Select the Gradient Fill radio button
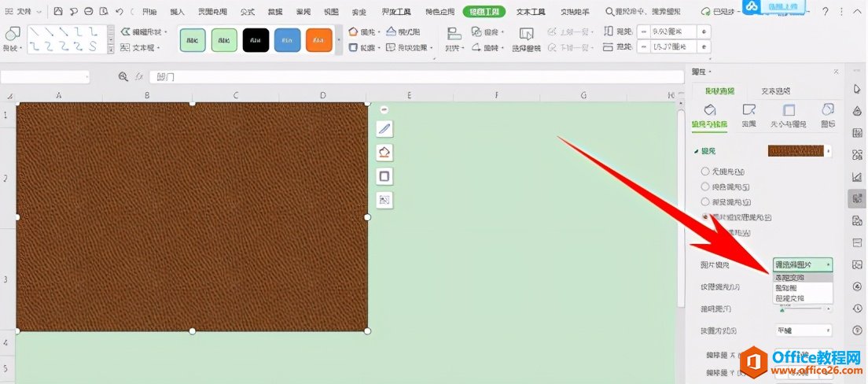This screenshot has height=384, width=868. tap(705, 201)
